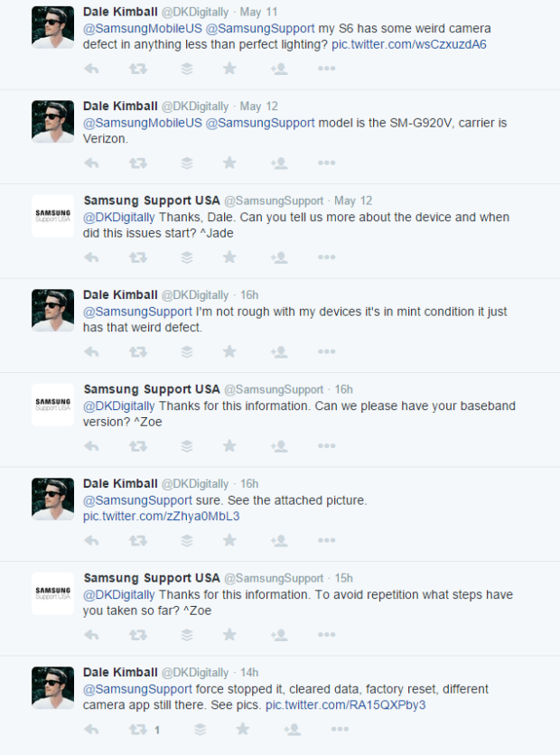Viewport: 560px width, 755px height.
Task: Open more options on mint condition tweet
Action: tap(326, 351)
